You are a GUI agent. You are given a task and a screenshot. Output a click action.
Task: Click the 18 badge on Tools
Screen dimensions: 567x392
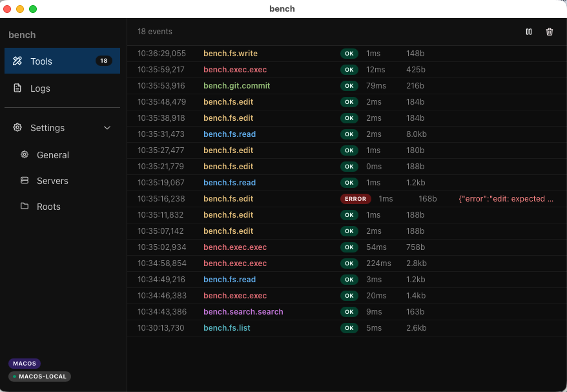coord(104,61)
